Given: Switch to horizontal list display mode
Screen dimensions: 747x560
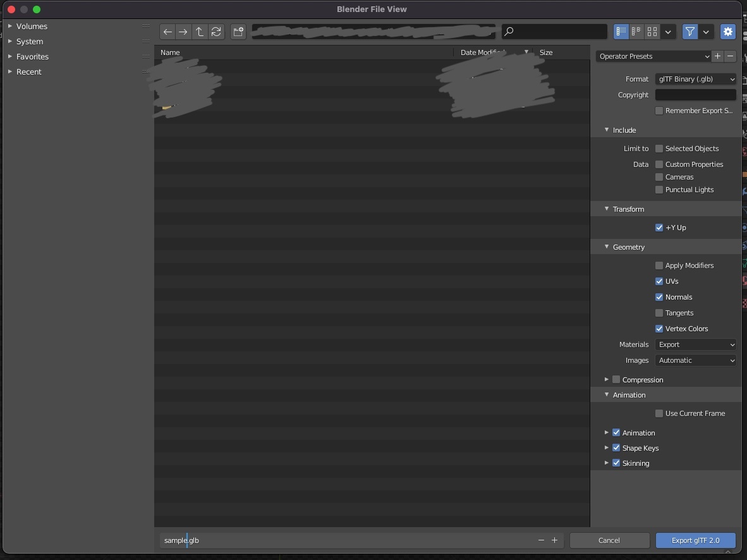Looking at the screenshot, I should click(x=636, y=32).
